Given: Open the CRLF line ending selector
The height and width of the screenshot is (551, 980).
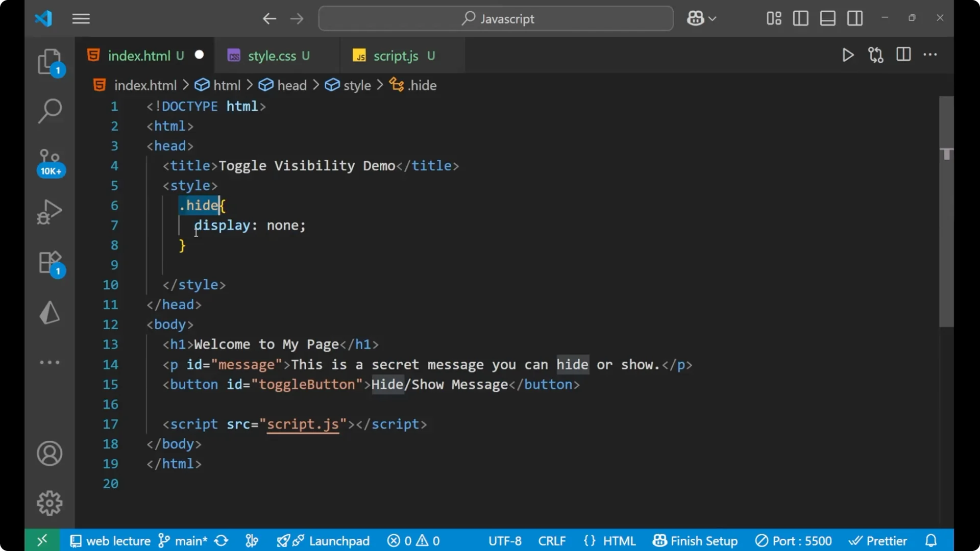Looking at the screenshot, I should [x=552, y=540].
